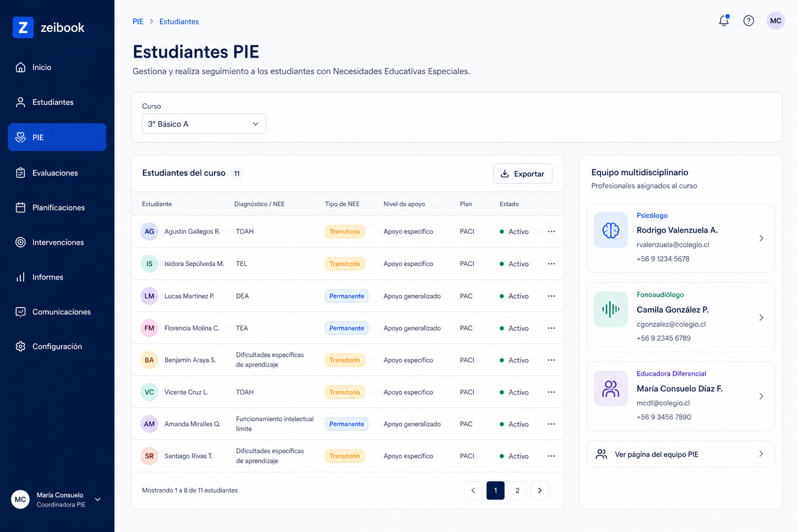Click the Estudiantes breadcrumb
The width and height of the screenshot is (798, 532).
click(x=179, y=22)
